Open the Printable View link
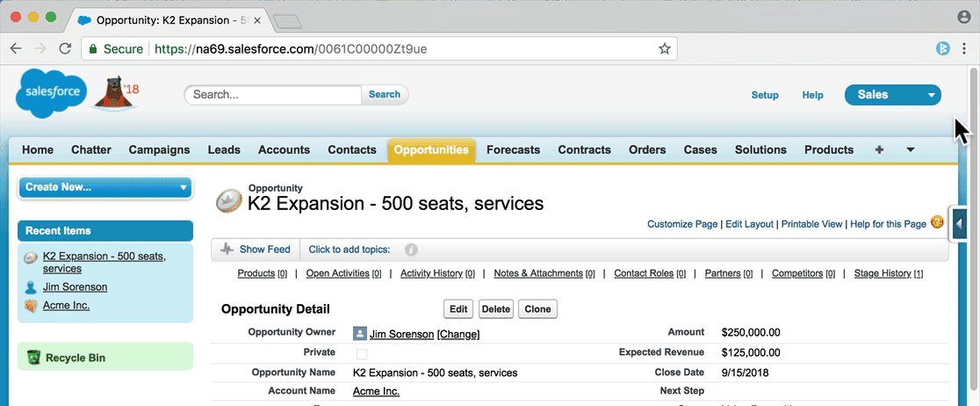This screenshot has height=406, width=980. coord(812,224)
